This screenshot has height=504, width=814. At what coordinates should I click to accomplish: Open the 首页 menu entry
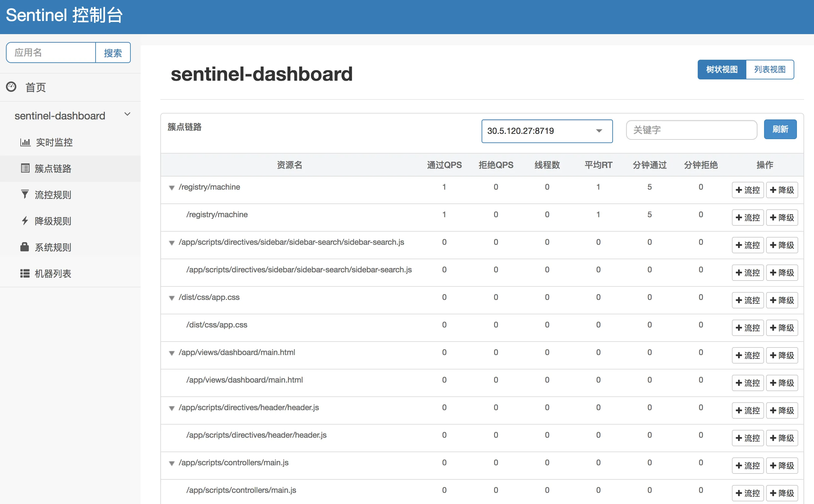pos(35,87)
